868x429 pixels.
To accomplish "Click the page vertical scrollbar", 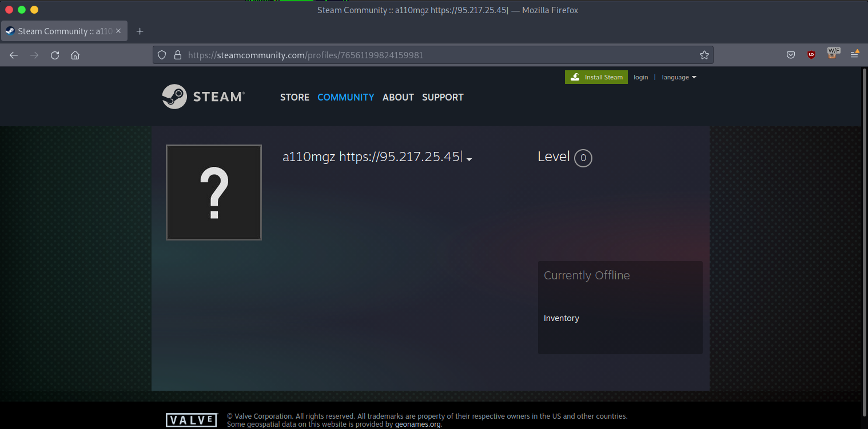I will tap(864, 243).
